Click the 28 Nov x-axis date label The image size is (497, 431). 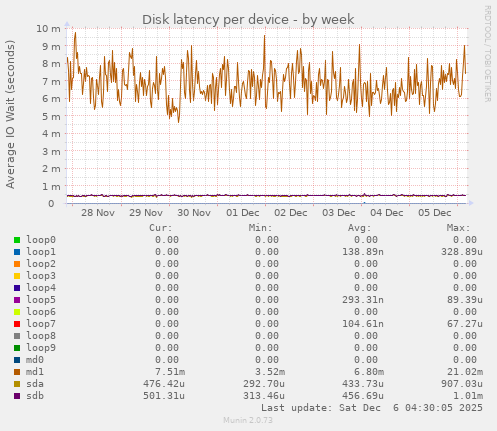click(98, 213)
